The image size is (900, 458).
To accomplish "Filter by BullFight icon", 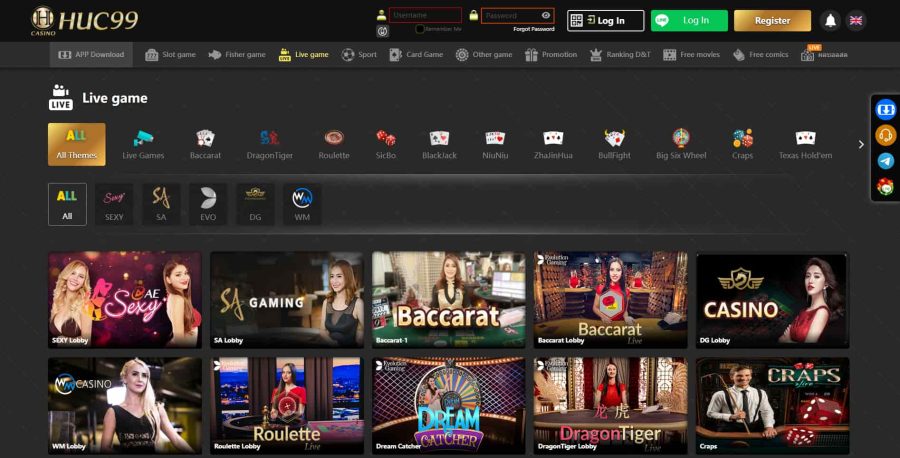I will point(614,144).
